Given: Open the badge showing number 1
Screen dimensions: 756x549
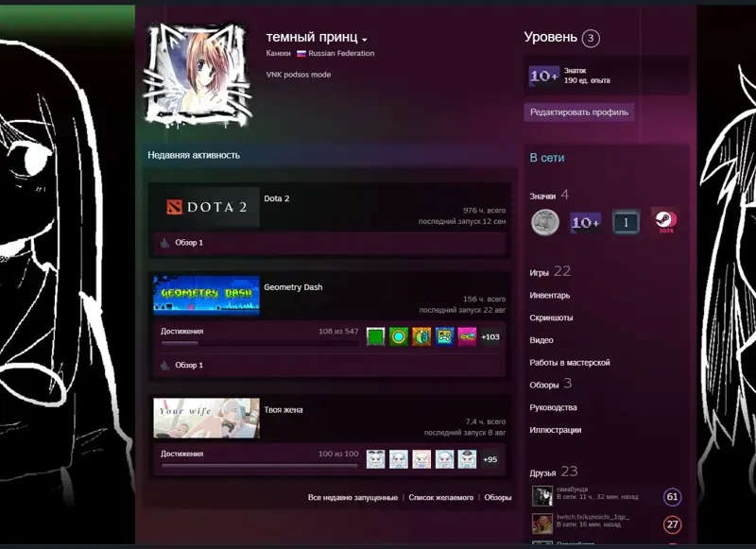Looking at the screenshot, I should coord(626,222).
